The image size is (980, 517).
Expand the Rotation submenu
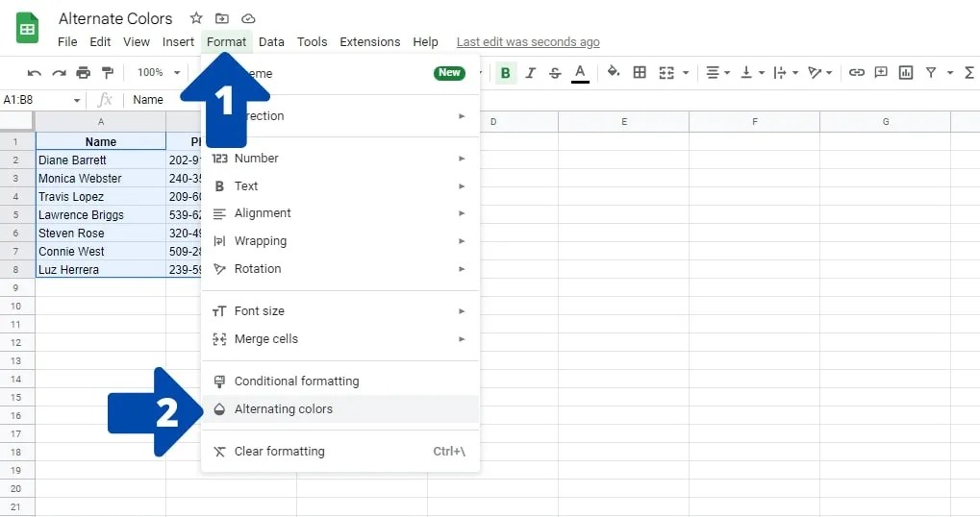coord(340,269)
